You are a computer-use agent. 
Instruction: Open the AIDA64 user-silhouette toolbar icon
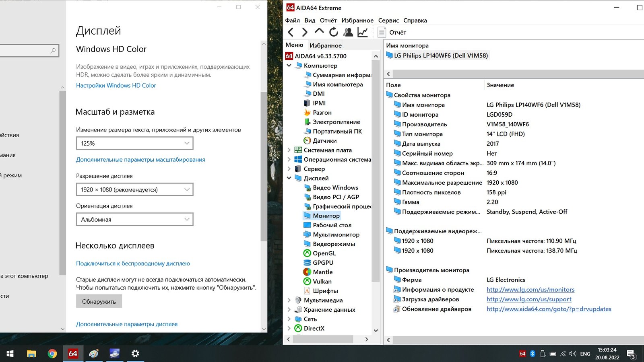pos(348,32)
